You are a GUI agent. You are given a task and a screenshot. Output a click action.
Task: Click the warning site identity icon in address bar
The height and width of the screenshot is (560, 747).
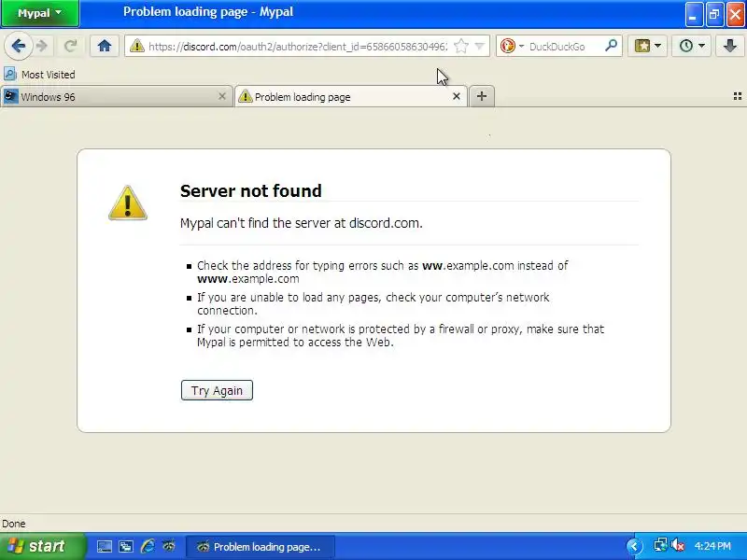coord(136,46)
